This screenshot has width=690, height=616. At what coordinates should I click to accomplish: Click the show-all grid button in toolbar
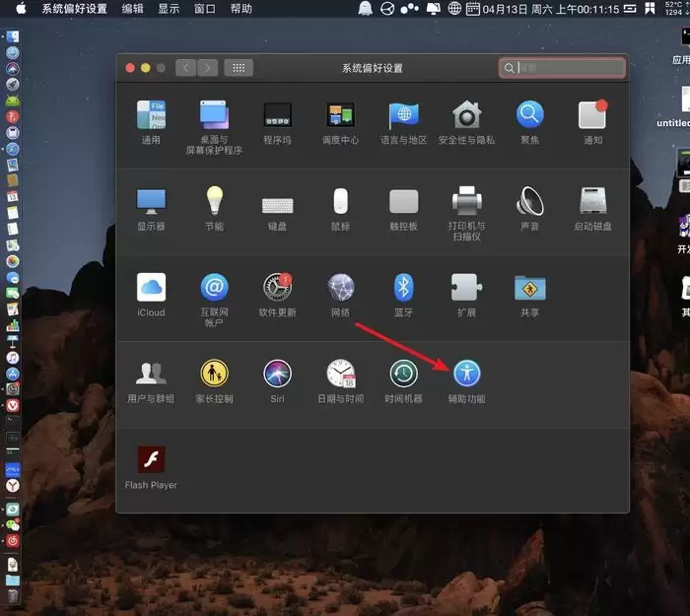coord(239,68)
